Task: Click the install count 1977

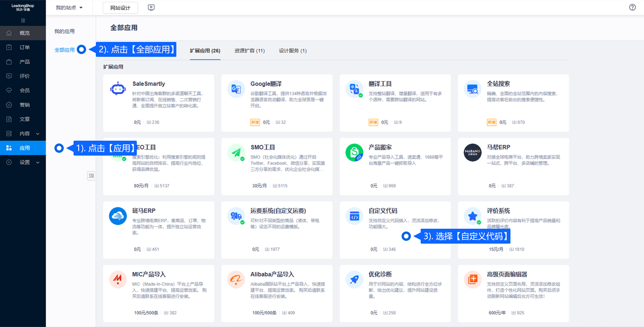Action: 272,249
